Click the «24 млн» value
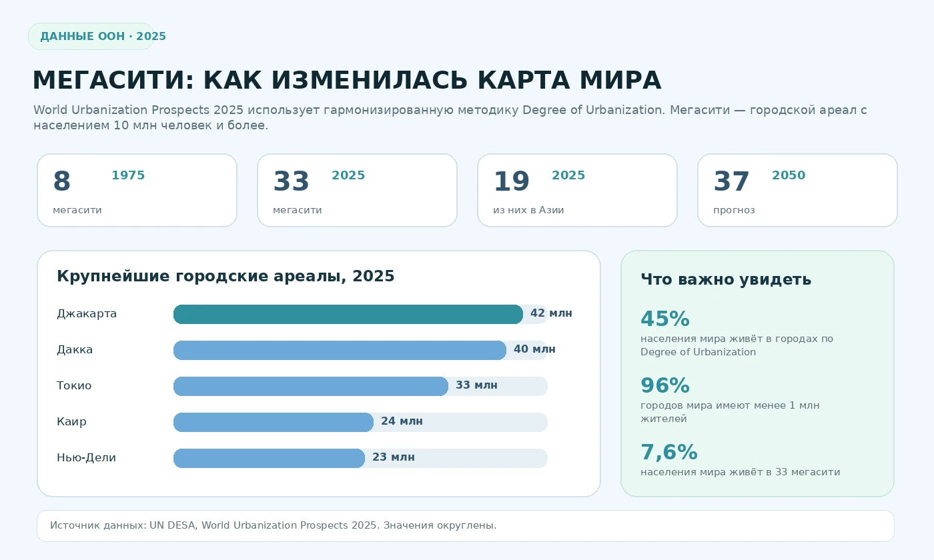This screenshot has width=934, height=560. point(402,421)
